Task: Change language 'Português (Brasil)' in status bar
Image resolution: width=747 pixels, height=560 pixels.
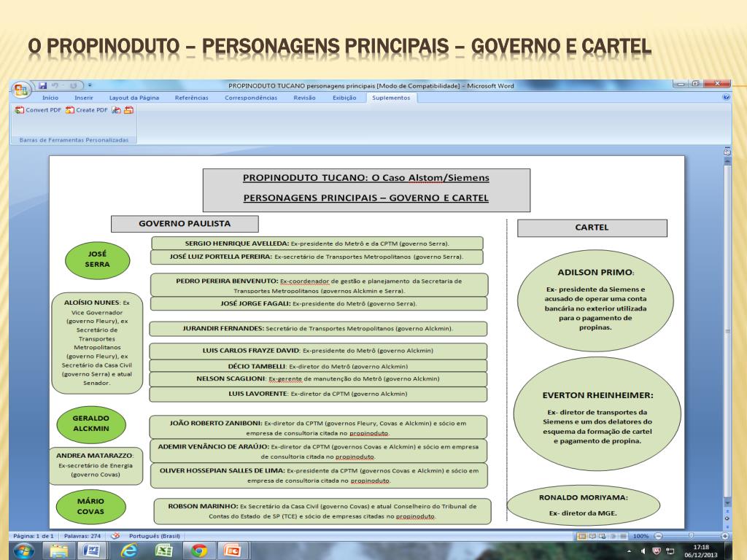Action: [x=155, y=536]
